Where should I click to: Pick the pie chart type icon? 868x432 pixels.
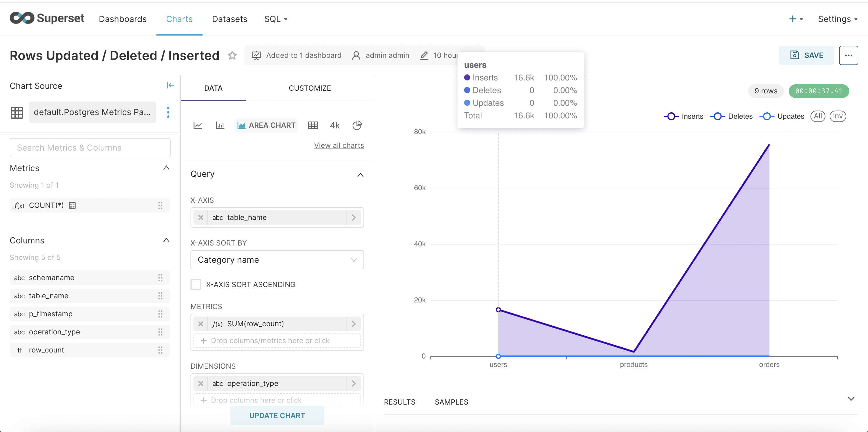[x=357, y=125]
